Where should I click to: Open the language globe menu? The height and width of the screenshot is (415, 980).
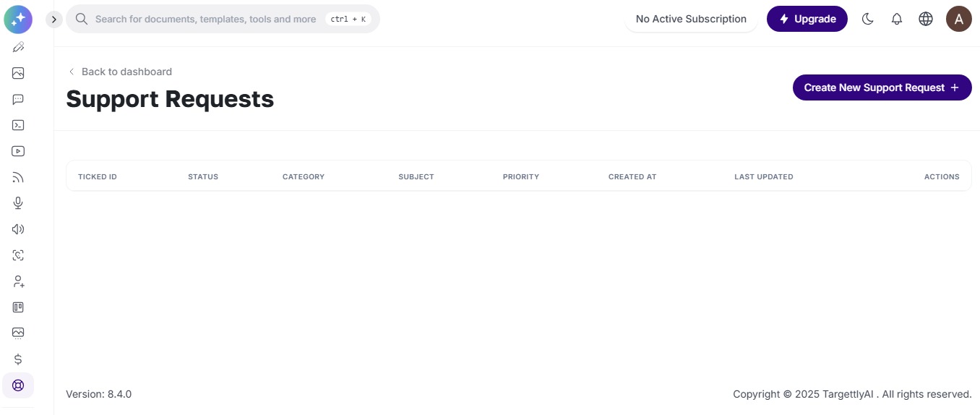point(926,20)
